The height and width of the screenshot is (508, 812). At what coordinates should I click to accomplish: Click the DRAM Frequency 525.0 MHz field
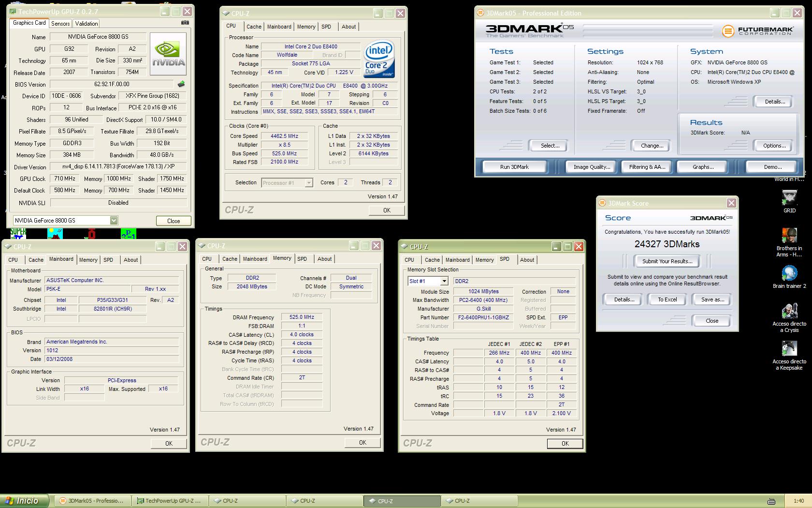point(302,317)
